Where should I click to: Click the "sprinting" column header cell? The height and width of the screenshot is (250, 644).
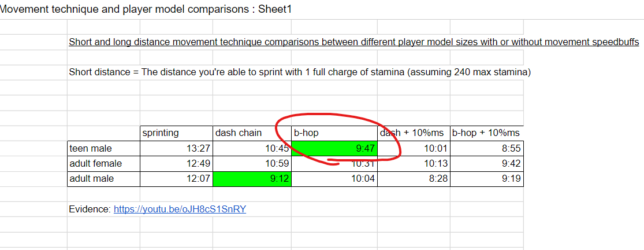pos(176,133)
